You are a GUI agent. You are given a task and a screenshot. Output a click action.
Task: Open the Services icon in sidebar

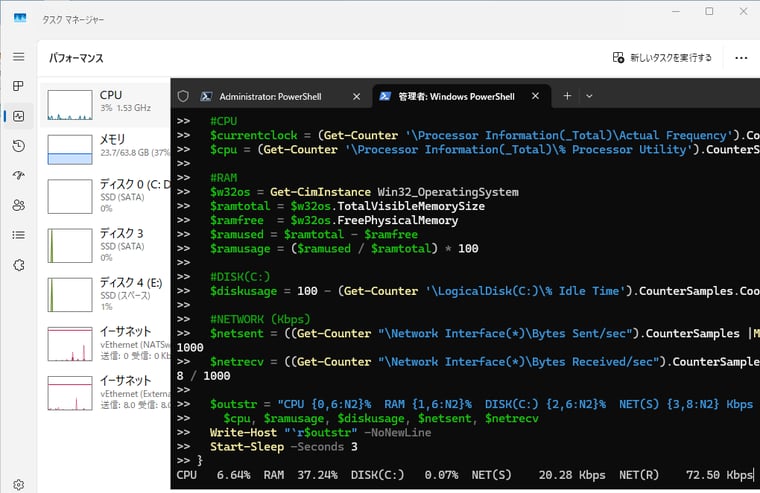[18, 265]
